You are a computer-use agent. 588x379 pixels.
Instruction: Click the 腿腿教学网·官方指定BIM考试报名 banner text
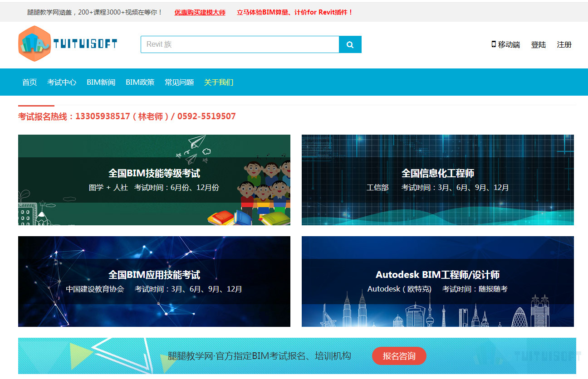[260, 356]
